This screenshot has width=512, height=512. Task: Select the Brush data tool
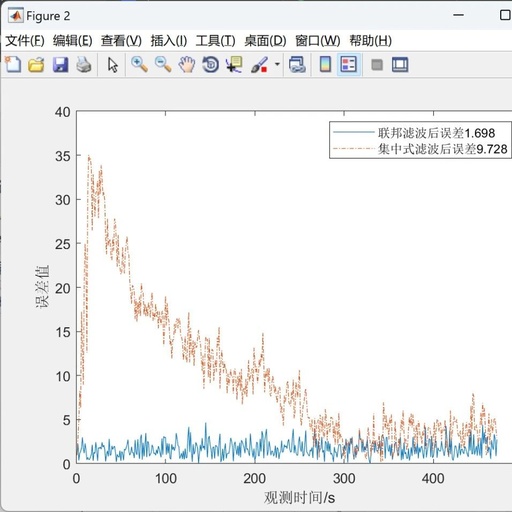click(259, 64)
